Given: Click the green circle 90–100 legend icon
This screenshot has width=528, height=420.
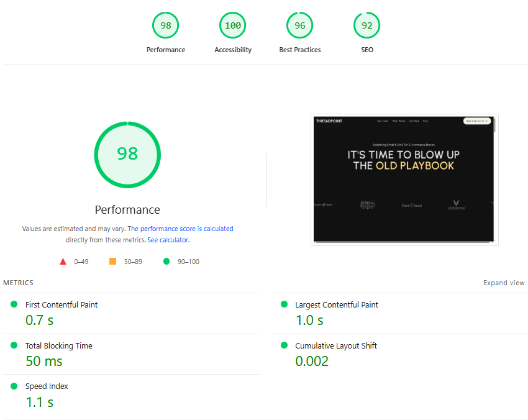Looking at the screenshot, I should [166, 262].
